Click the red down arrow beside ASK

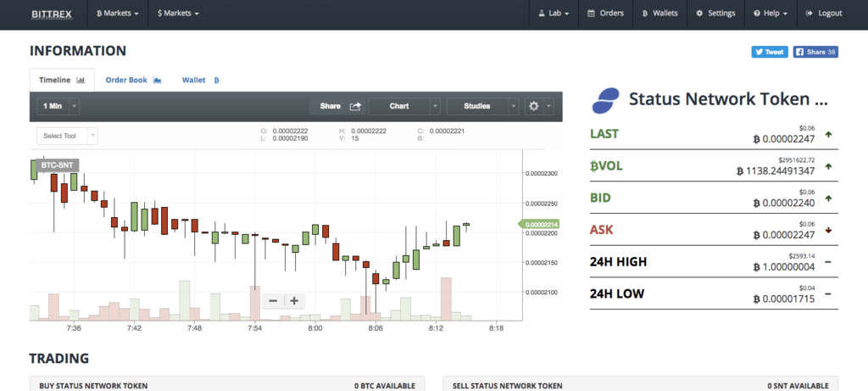(828, 230)
